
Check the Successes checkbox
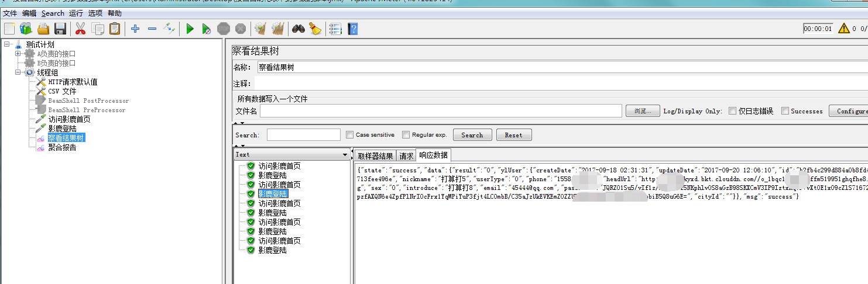pyautogui.click(x=785, y=111)
